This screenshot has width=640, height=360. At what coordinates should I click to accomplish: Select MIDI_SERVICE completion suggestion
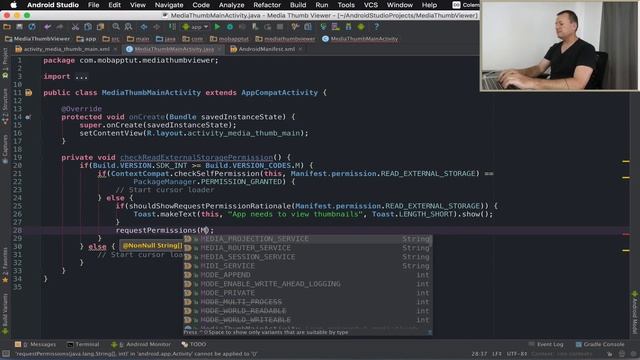[308, 266]
